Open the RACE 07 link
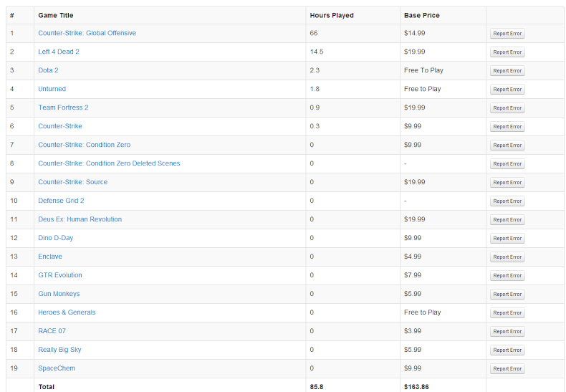 52,331
